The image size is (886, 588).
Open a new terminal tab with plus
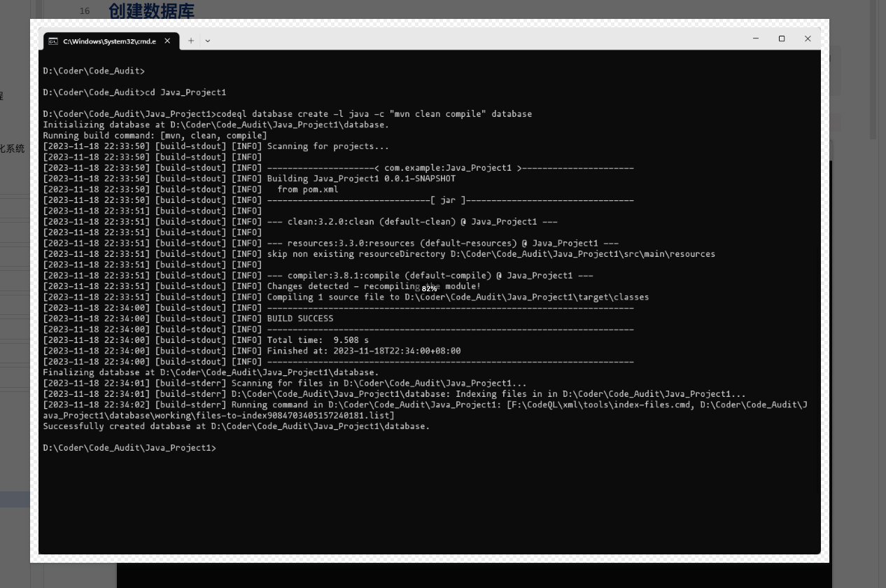190,41
